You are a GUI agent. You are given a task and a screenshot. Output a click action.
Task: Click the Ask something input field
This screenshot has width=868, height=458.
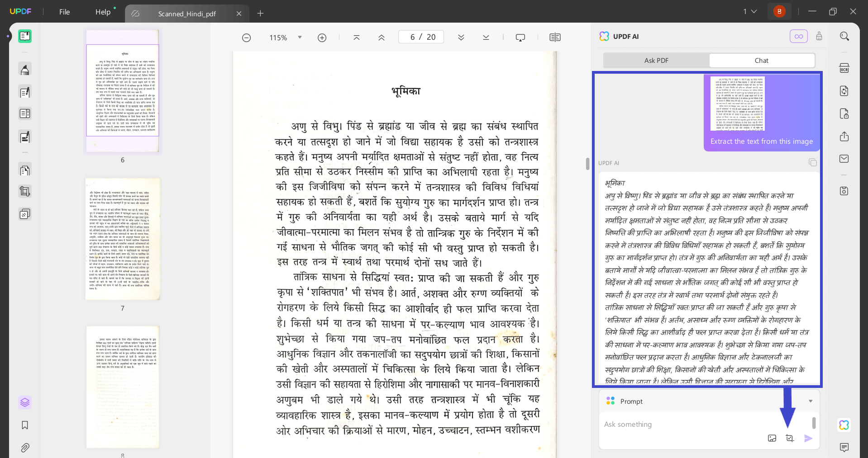click(x=679, y=424)
